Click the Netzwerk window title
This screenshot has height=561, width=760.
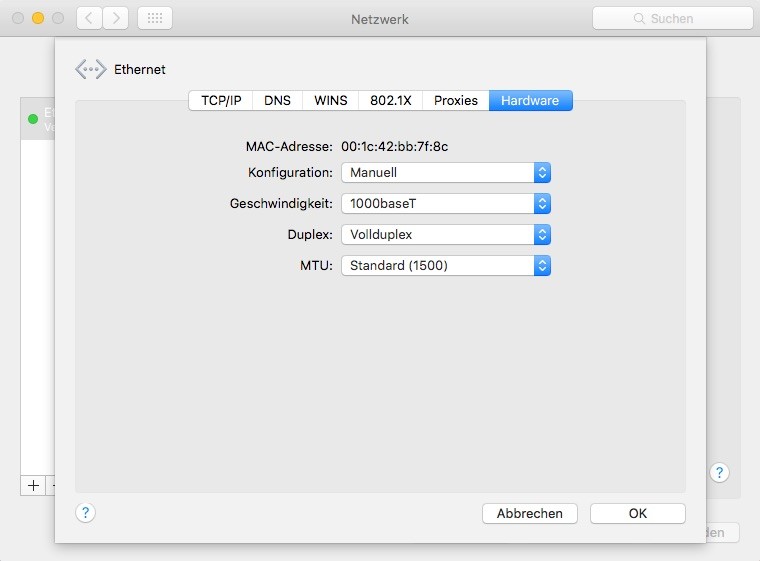tap(380, 19)
